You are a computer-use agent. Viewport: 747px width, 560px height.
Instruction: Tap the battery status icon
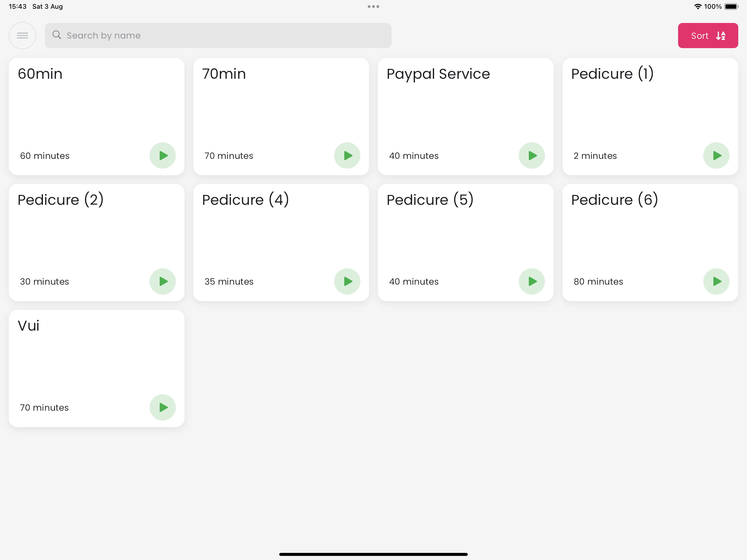[731, 6]
